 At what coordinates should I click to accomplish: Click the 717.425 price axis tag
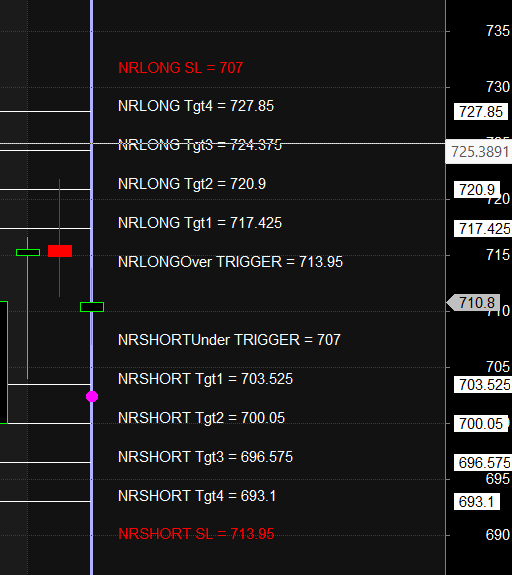483,229
